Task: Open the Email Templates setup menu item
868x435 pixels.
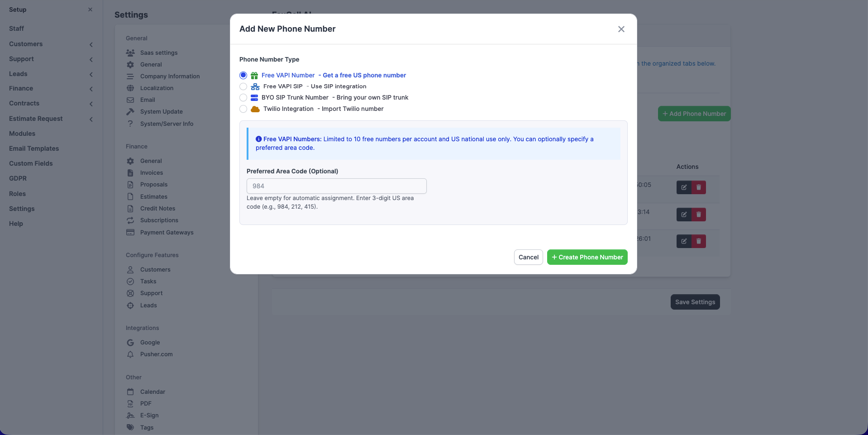Action: pos(34,148)
